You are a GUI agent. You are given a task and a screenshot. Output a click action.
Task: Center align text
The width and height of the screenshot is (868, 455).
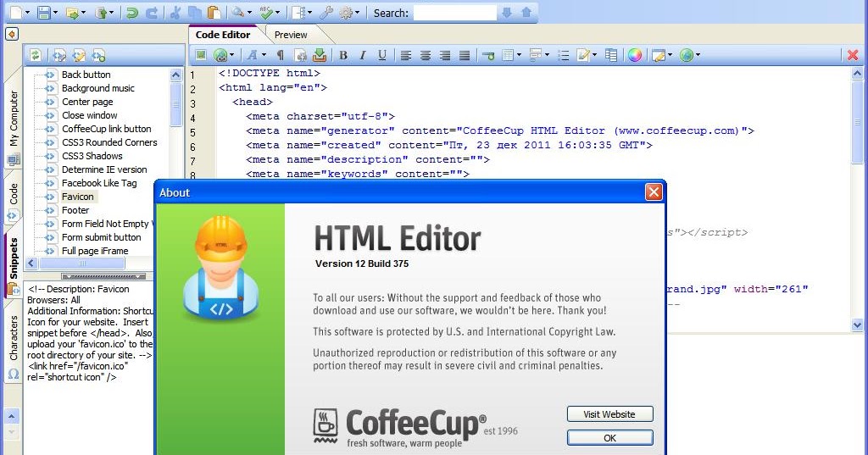[426, 55]
